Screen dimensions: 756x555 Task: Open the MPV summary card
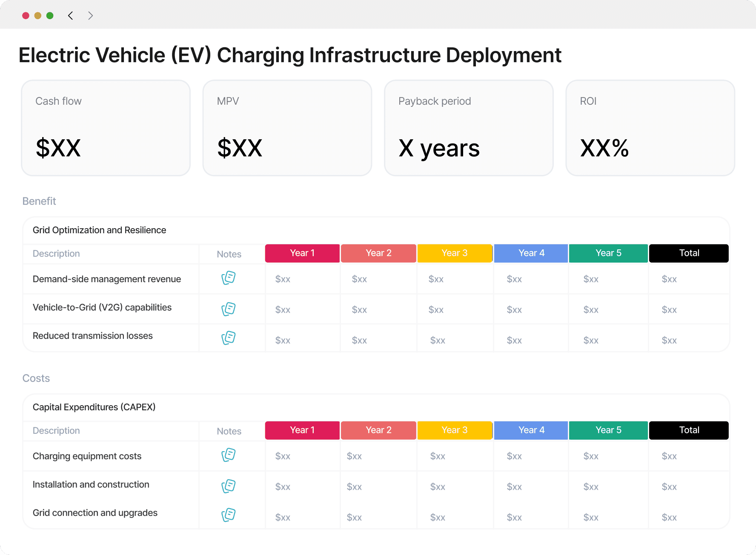coord(287,128)
